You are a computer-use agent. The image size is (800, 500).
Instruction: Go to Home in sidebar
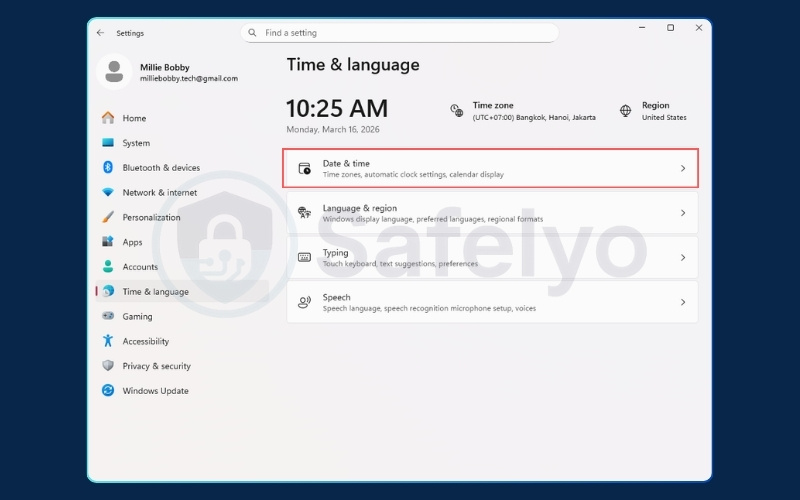click(182, 118)
